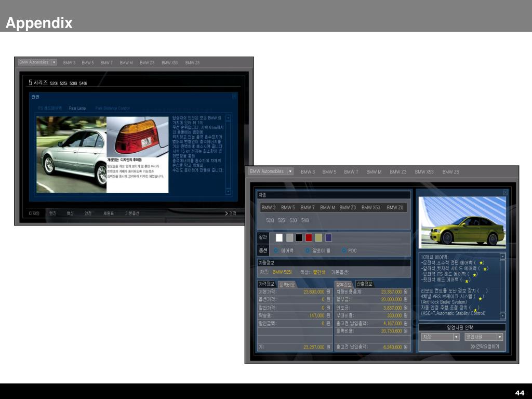This screenshot has width=532, height=399.
Task: Expand the 영업사원 salesperson dropdown
Action: (484, 337)
